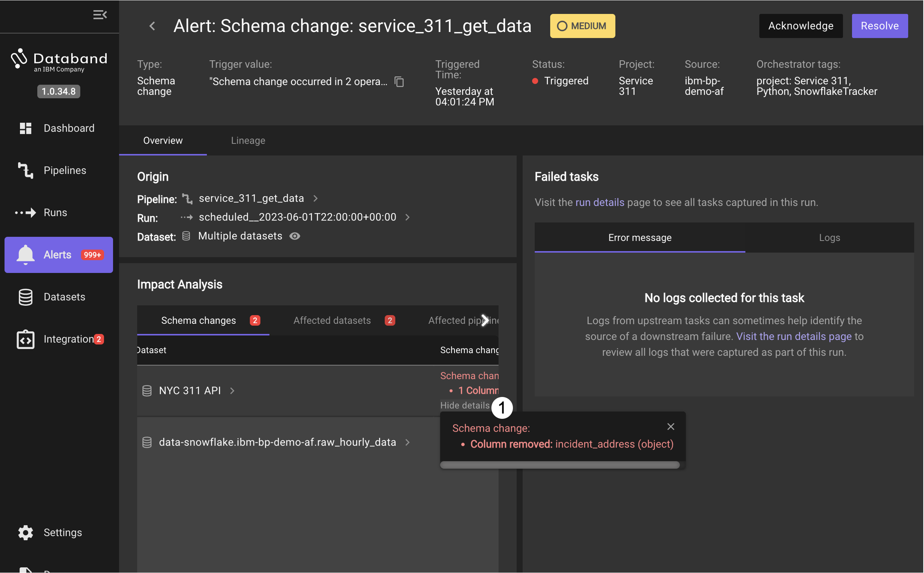Toggle eye icon next to Multiple datasets

pos(295,236)
